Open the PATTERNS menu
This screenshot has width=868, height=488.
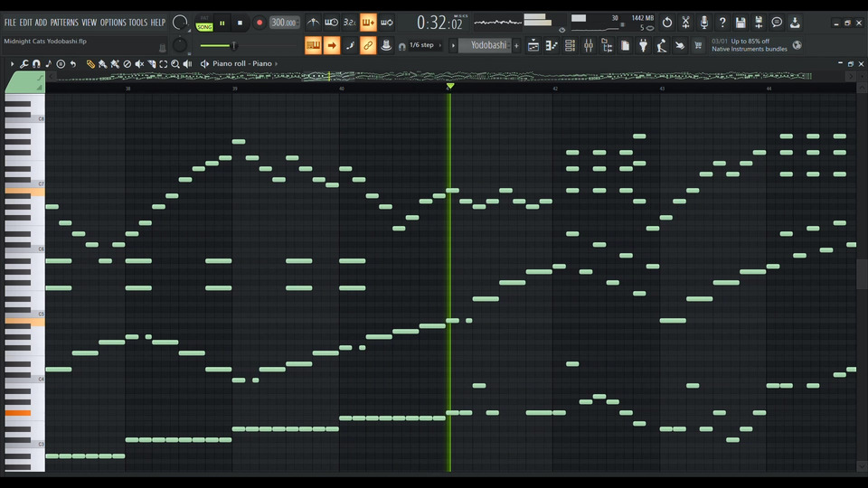64,23
